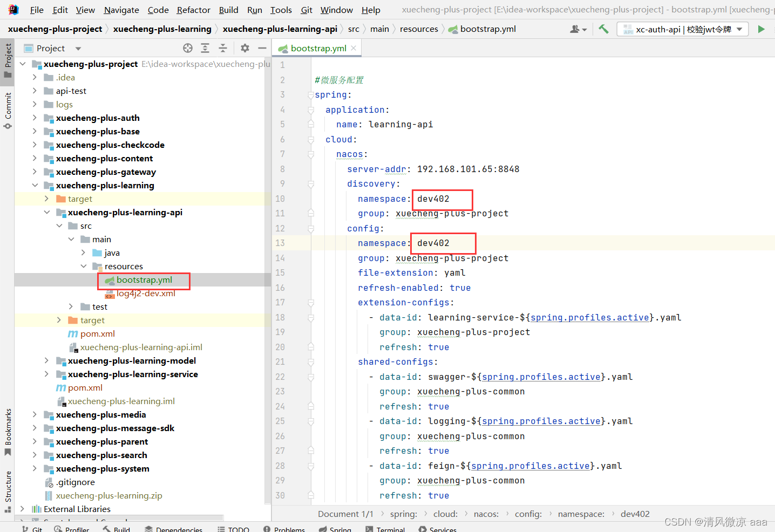The image size is (775, 532).
Task: Click dev402 value on line 10
Action: pos(433,199)
